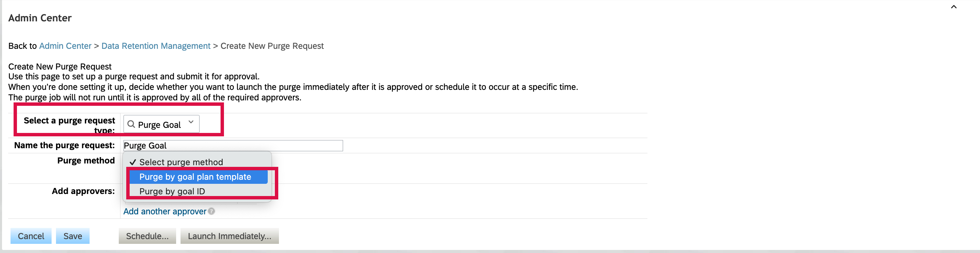The image size is (980, 253).
Task: Choose 'Purge by goal plan template' option
Action: click(x=195, y=177)
